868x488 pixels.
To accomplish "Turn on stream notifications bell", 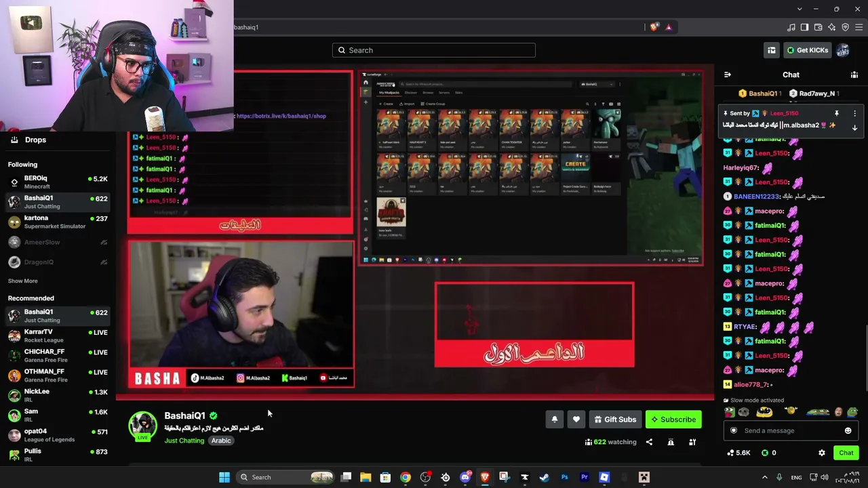I will (x=554, y=420).
